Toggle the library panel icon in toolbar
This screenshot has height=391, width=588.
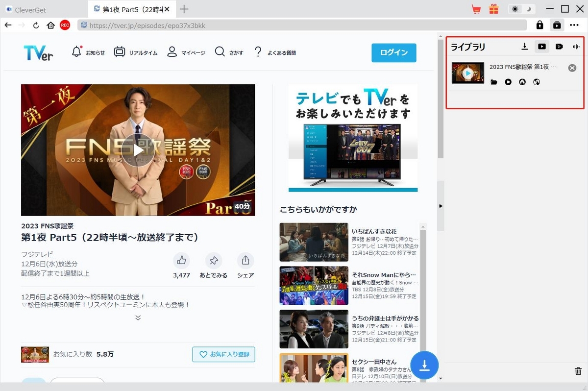click(557, 25)
